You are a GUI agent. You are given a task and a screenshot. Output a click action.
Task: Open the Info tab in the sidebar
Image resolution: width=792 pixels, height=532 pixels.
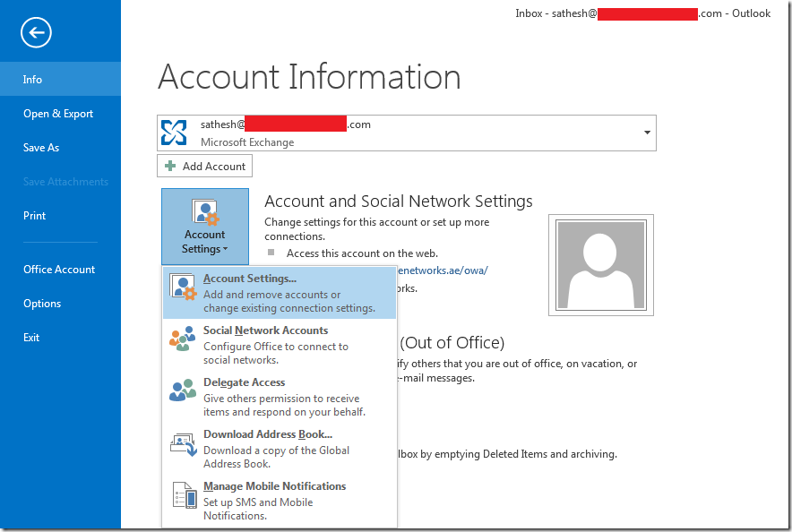click(61, 79)
